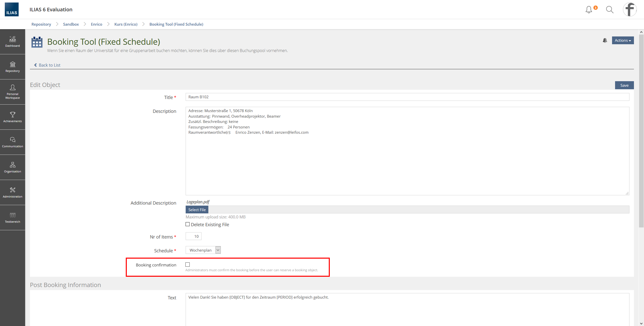This screenshot has height=326, width=644.
Task: Open Achievements trophy in sidebar
Action: 13,117
